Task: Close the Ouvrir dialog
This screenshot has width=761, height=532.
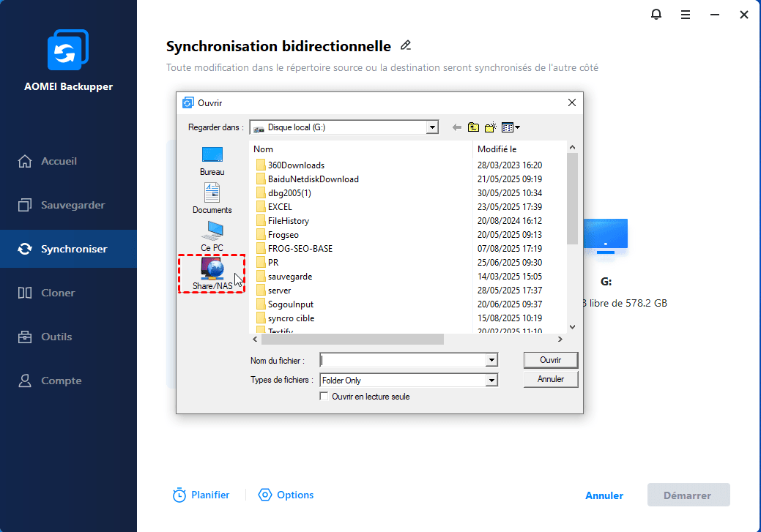Action: tap(572, 102)
